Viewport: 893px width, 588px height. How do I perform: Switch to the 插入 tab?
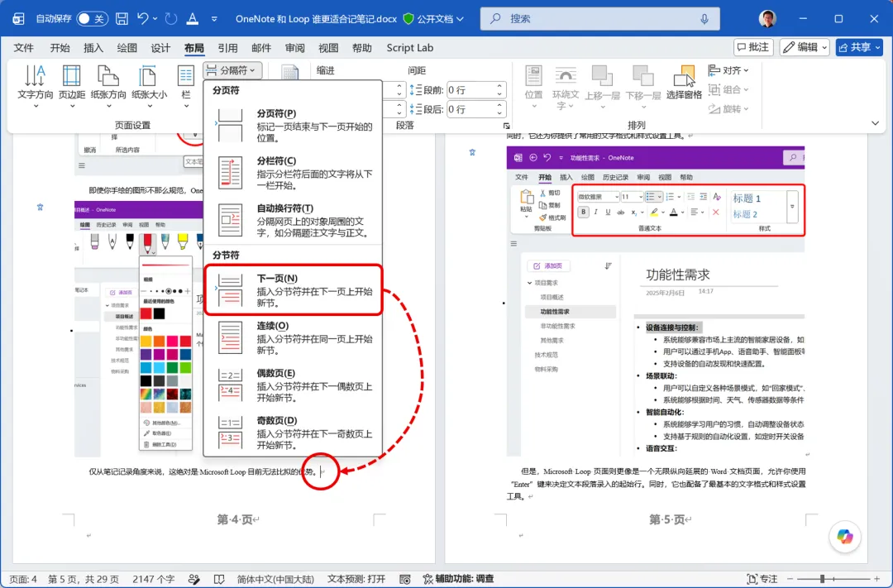click(x=93, y=48)
